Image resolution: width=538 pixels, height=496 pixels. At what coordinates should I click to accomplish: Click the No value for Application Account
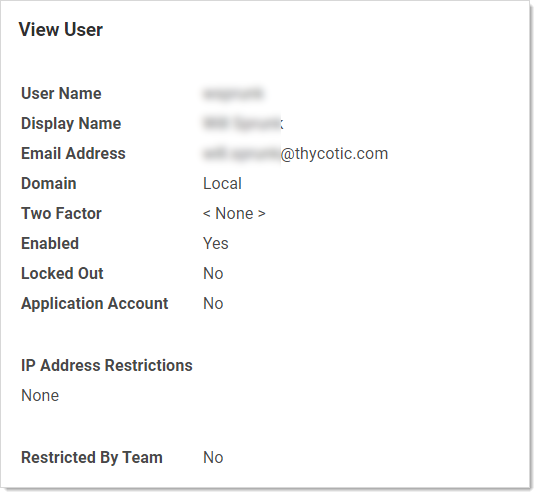point(213,304)
